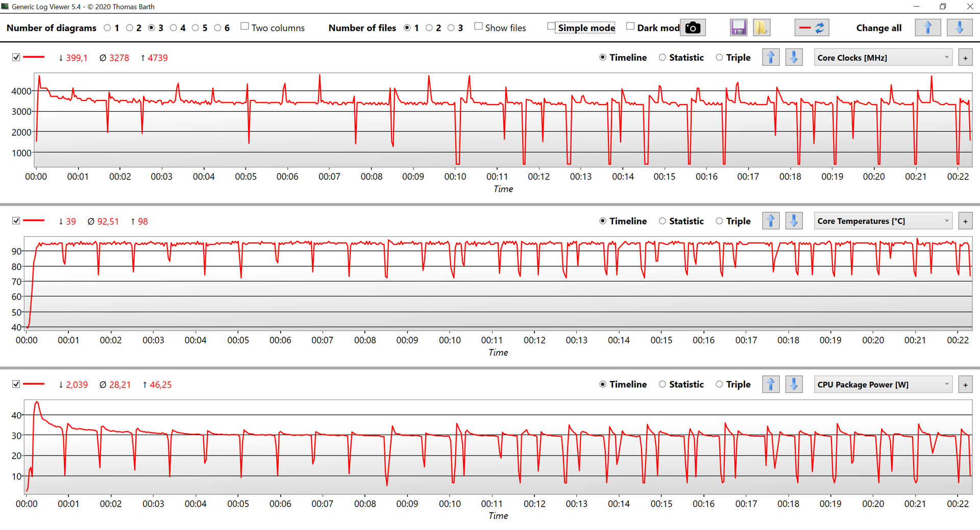980x530 pixels.
Task: Toggle Dark mode checkbox
Action: click(x=630, y=27)
